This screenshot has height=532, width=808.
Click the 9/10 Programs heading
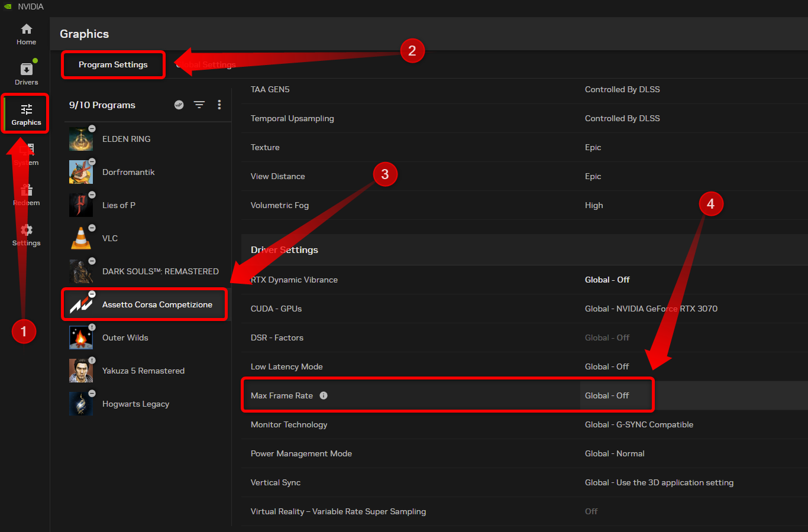click(102, 105)
